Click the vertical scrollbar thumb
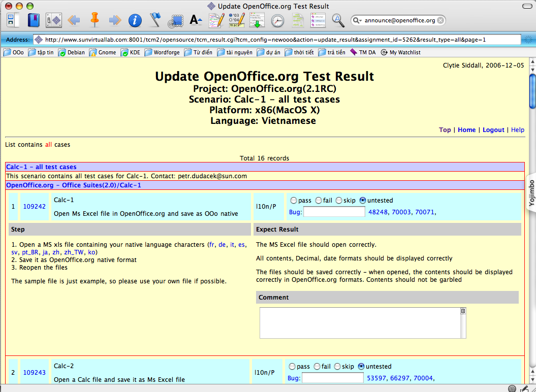The height and width of the screenshot is (392, 536). [x=532, y=91]
